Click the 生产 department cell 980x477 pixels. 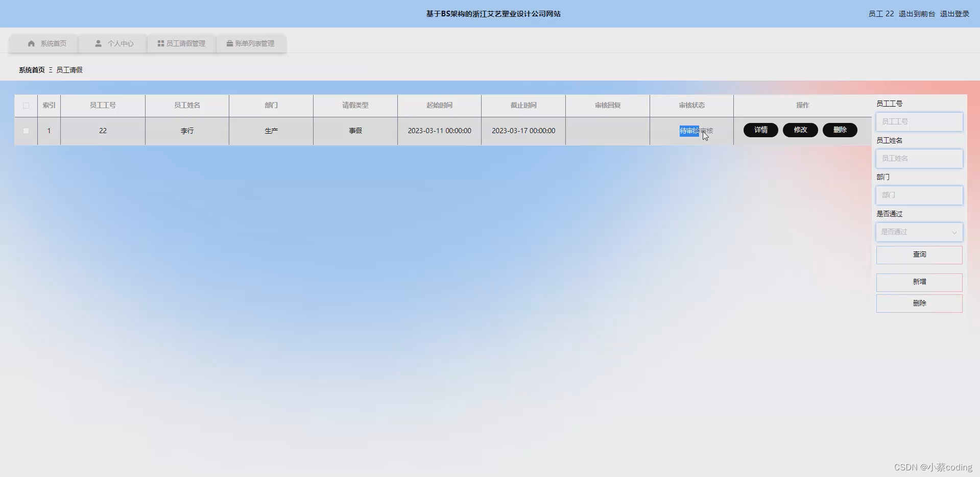(271, 131)
